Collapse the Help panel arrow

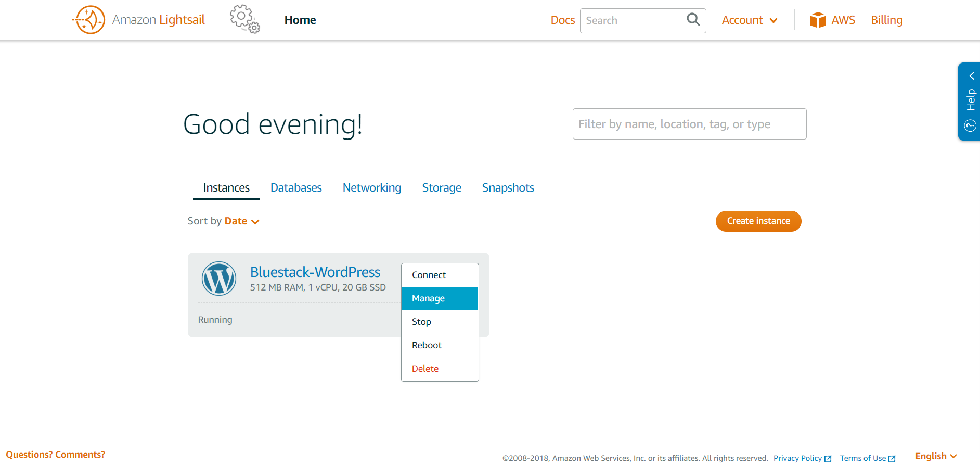(971, 76)
